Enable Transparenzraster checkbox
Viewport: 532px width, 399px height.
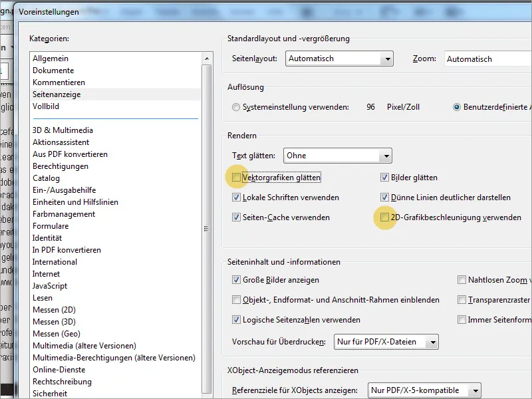pyautogui.click(x=462, y=300)
